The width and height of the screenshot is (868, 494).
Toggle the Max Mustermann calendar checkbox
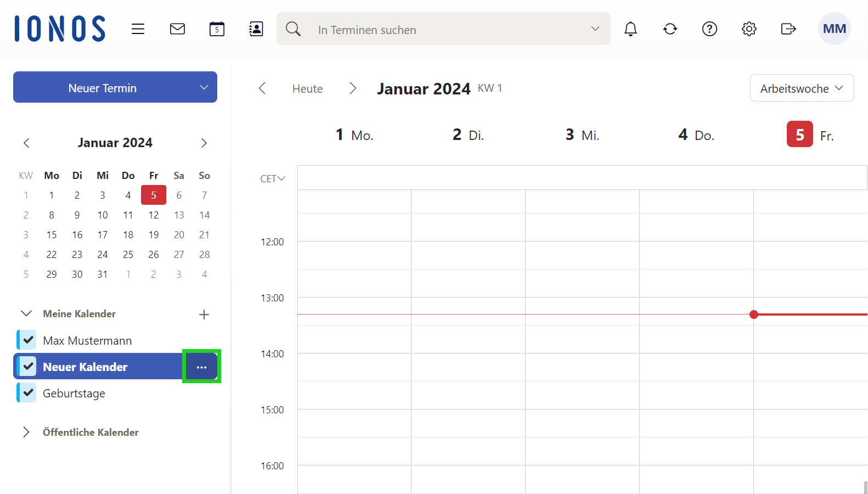pos(27,340)
